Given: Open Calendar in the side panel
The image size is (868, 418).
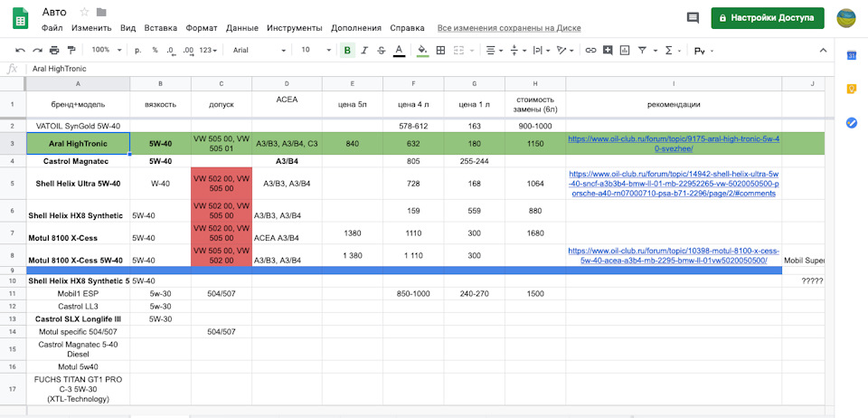Looking at the screenshot, I should coord(852,56).
